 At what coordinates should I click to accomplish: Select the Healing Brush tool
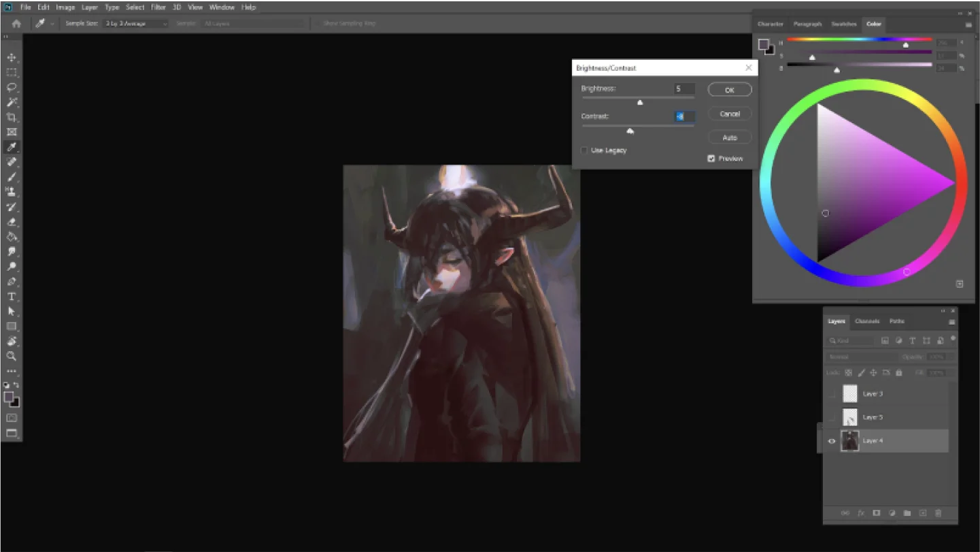point(12,162)
